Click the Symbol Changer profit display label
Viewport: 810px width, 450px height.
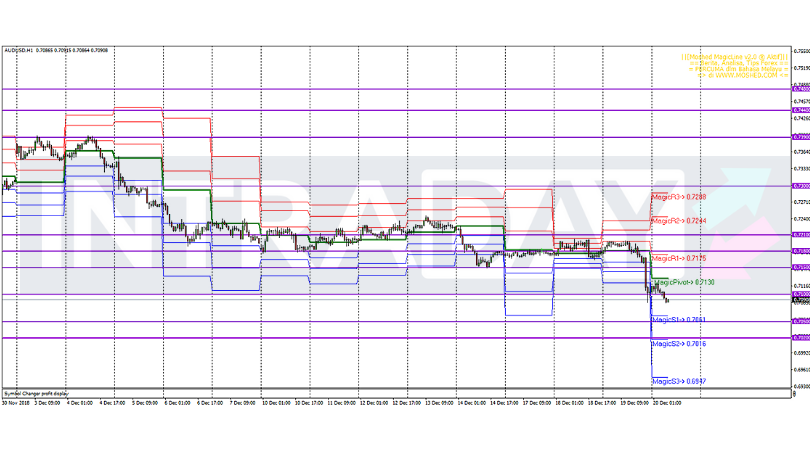click(36, 394)
